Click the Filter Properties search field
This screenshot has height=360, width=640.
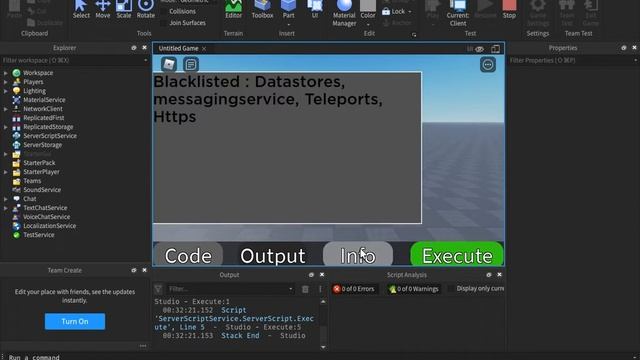573,60
